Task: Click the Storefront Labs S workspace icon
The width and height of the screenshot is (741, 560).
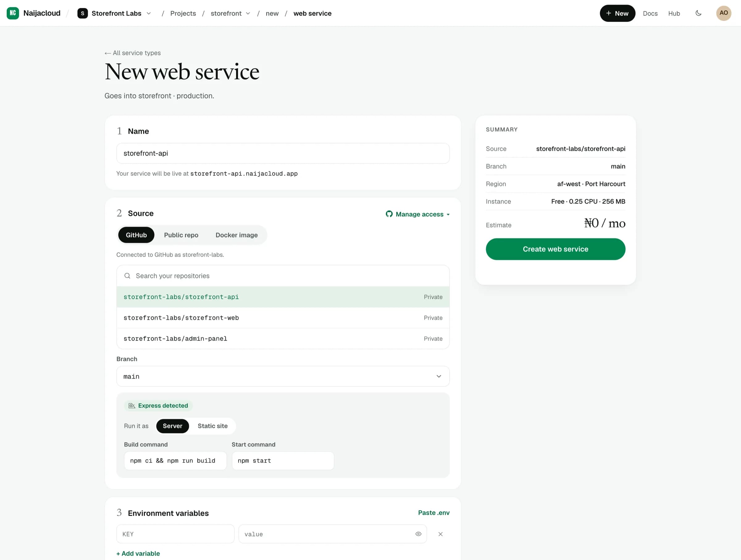Action: (82, 13)
